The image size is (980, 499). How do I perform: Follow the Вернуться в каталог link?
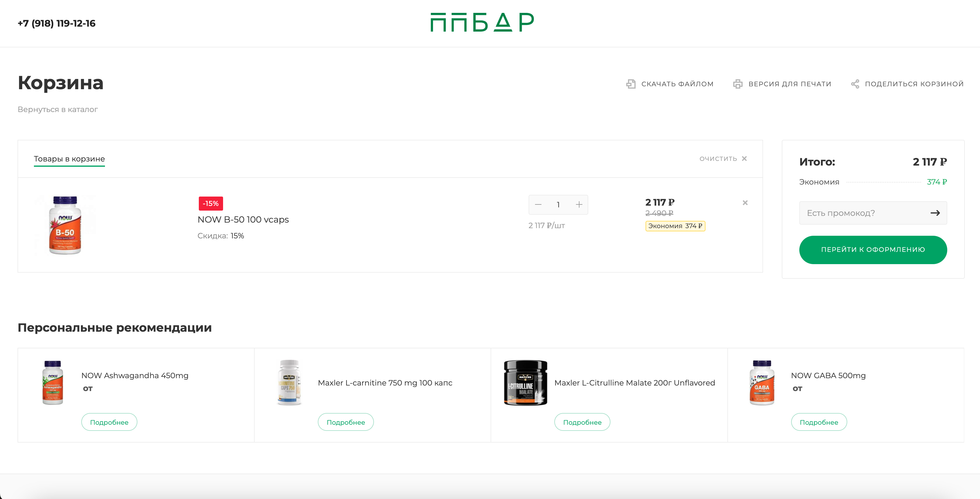point(58,109)
